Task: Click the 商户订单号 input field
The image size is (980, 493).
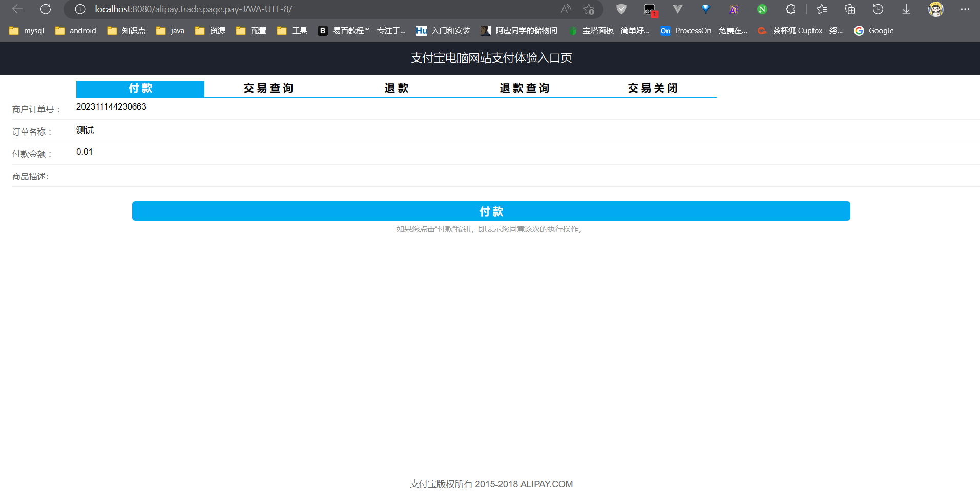Action: coord(528,107)
